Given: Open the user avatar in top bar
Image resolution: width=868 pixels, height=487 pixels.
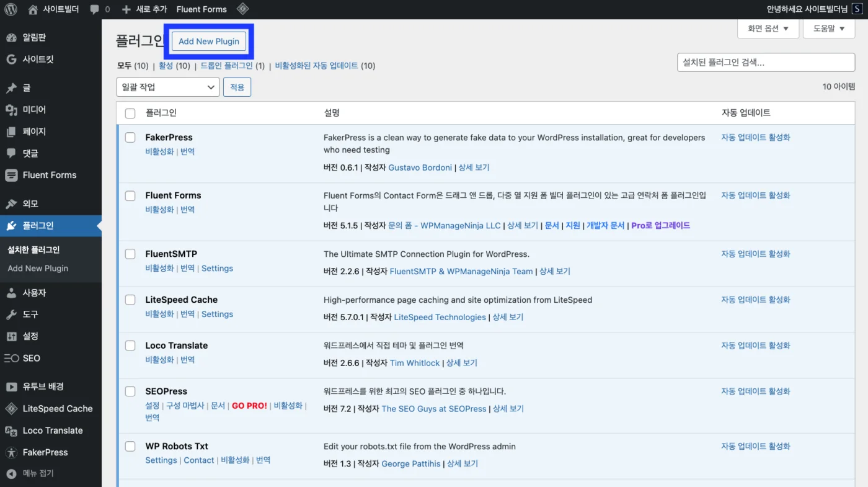Looking at the screenshot, I should coord(856,9).
